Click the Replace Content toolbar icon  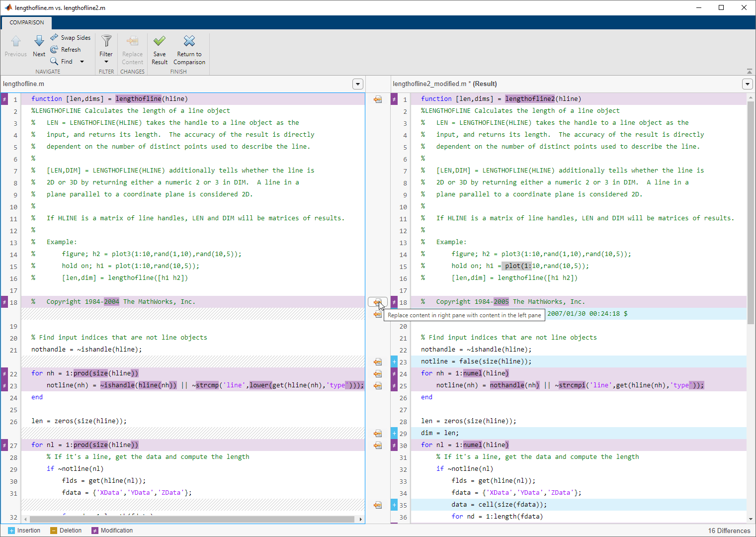point(132,41)
